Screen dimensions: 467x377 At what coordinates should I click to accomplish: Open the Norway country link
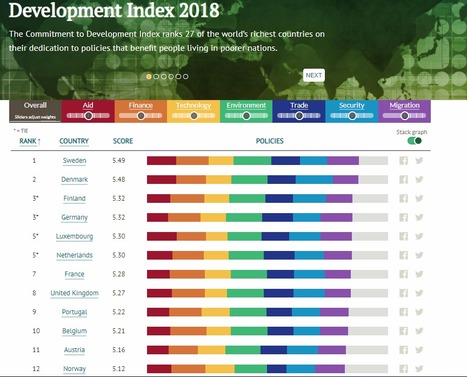coord(74,369)
